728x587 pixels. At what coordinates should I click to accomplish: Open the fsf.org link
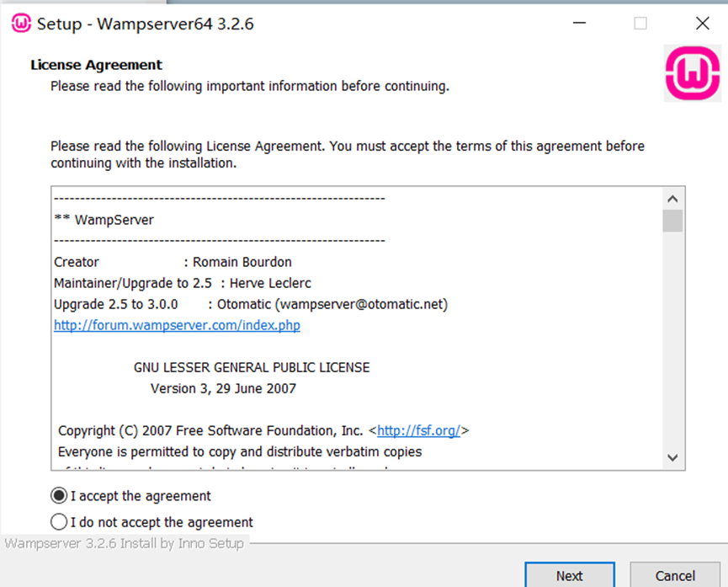point(419,430)
